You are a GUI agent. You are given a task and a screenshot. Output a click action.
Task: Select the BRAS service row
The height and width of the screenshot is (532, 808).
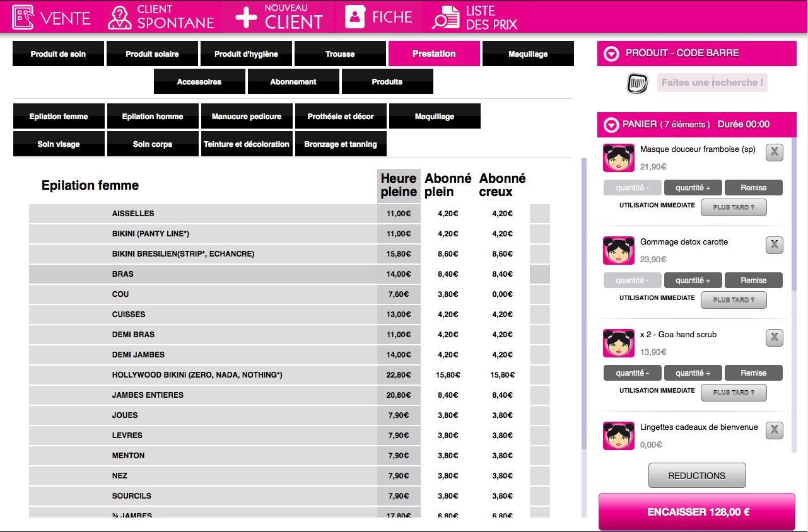(290, 274)
